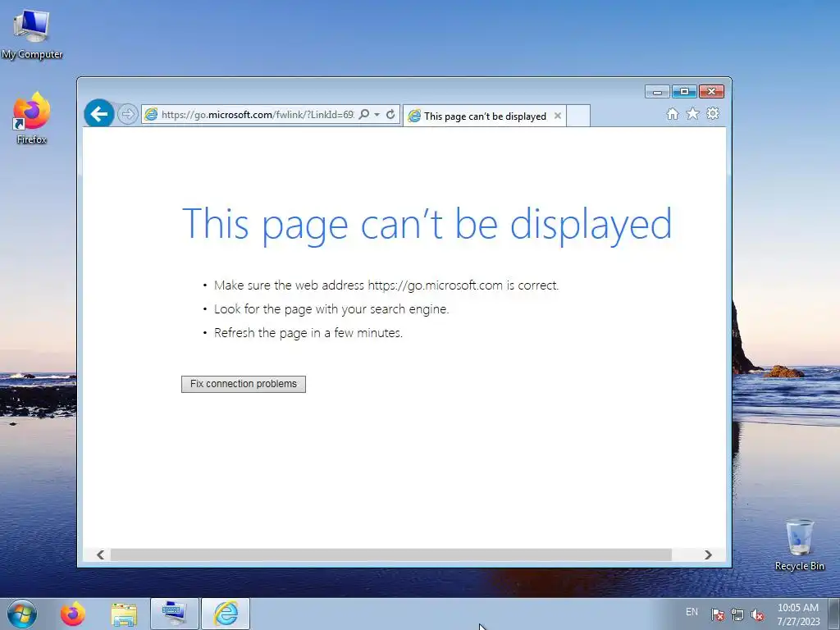Click the EN language indicator in tray
The image size is (840, 630).
[x=692, y=612]
